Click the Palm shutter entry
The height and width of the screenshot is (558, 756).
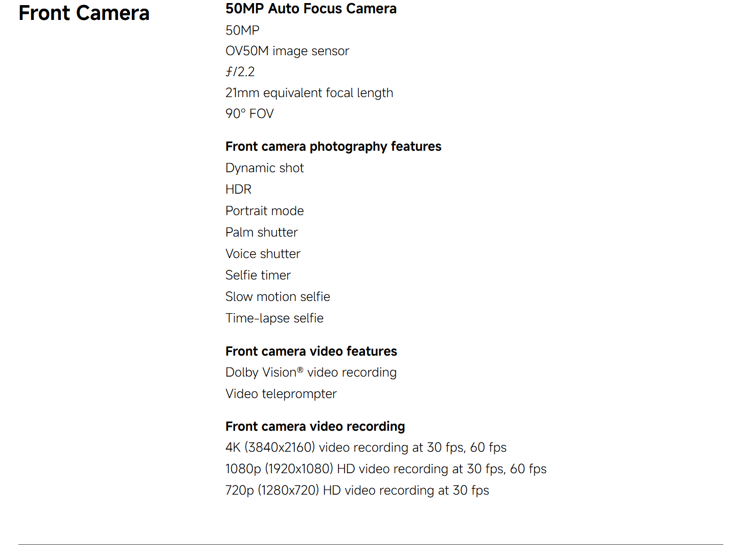261,232
